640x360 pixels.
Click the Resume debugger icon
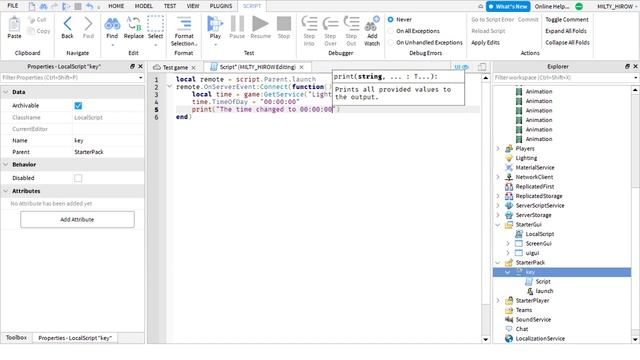click(260, 24)
